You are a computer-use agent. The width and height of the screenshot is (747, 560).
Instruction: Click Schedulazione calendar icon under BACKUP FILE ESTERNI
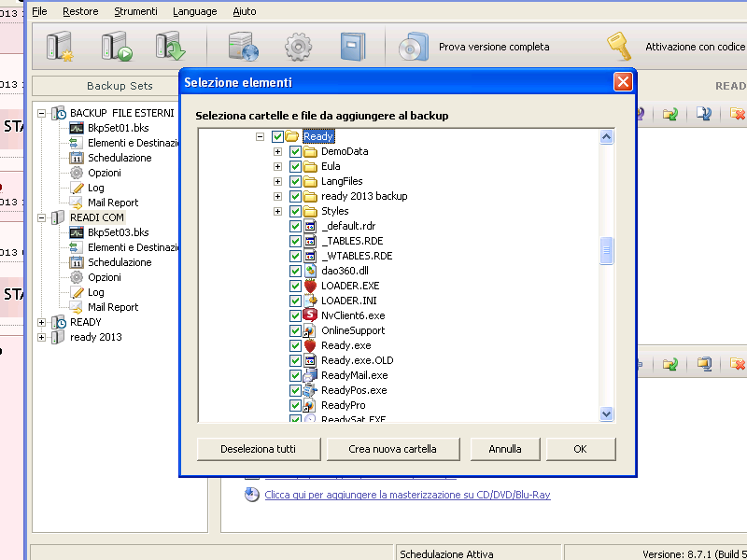pyautogui.click(x=77, y=158)
